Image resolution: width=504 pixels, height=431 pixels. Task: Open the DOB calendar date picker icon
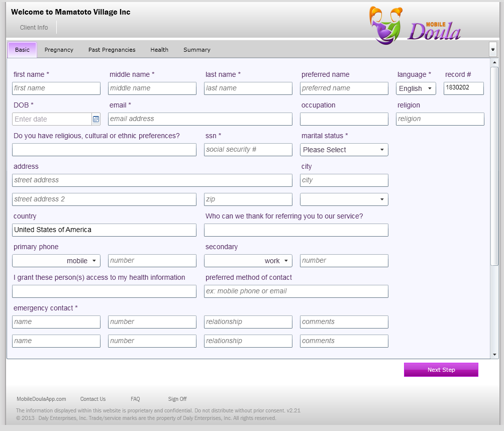(x=96, y=119)
